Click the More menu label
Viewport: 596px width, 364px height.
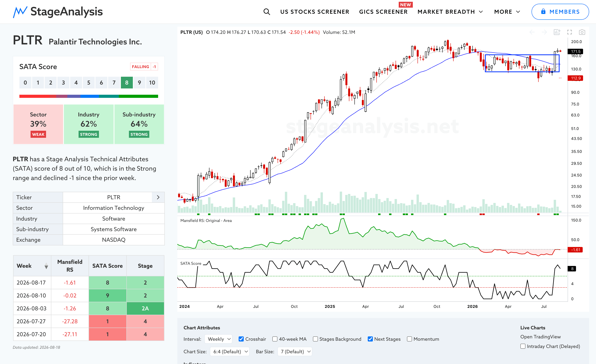point(503,12)
